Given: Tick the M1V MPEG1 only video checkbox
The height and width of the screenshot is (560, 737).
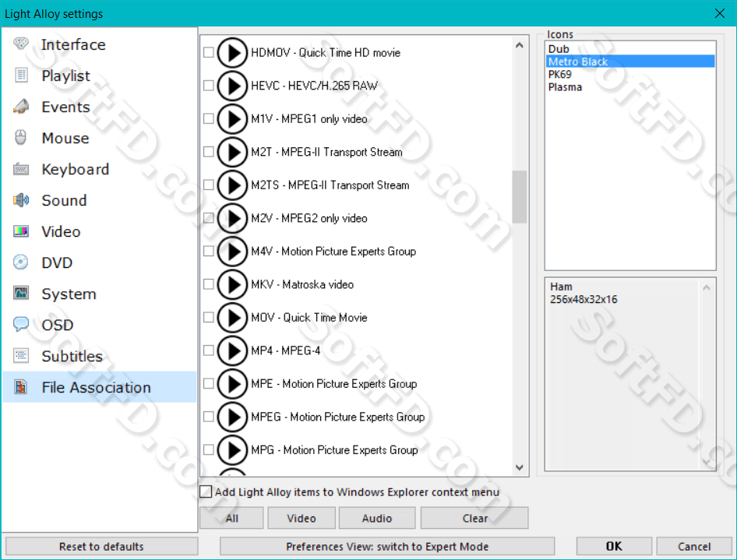Looking at the screenshot, I should coord(209,118).
